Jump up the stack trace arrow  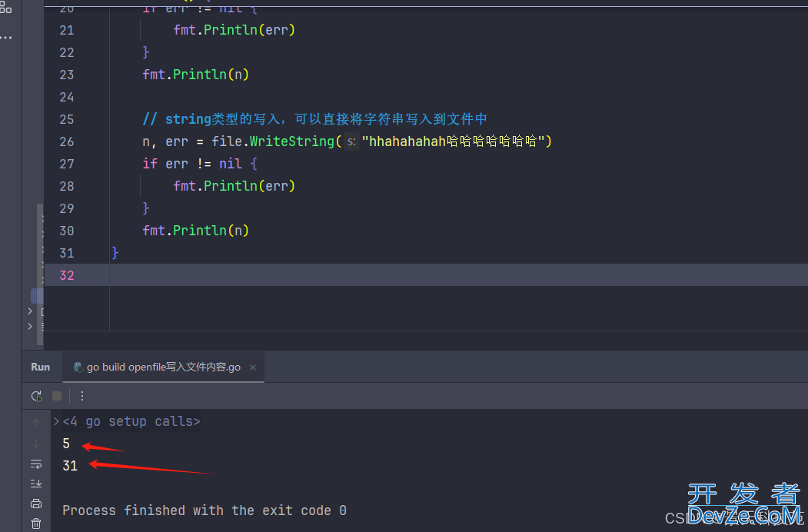36,424
